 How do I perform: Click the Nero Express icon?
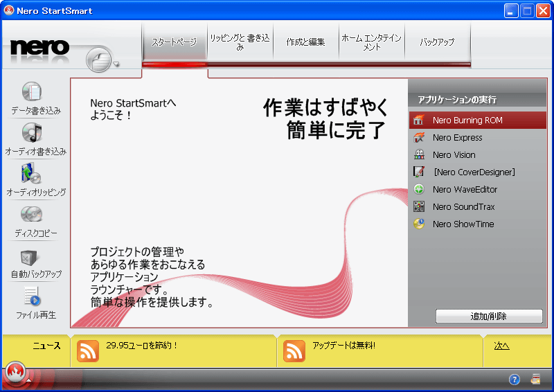(419, 138)
